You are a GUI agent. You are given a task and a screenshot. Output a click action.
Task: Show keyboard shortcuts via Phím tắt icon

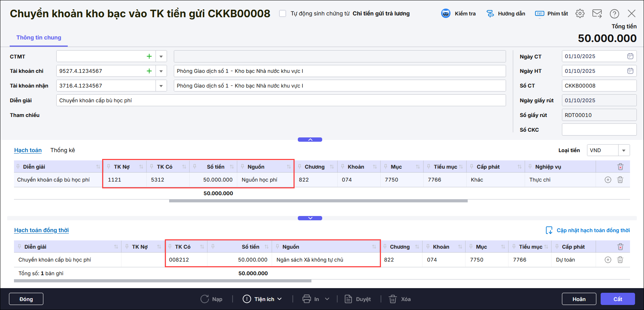click(x=539, y=14)
